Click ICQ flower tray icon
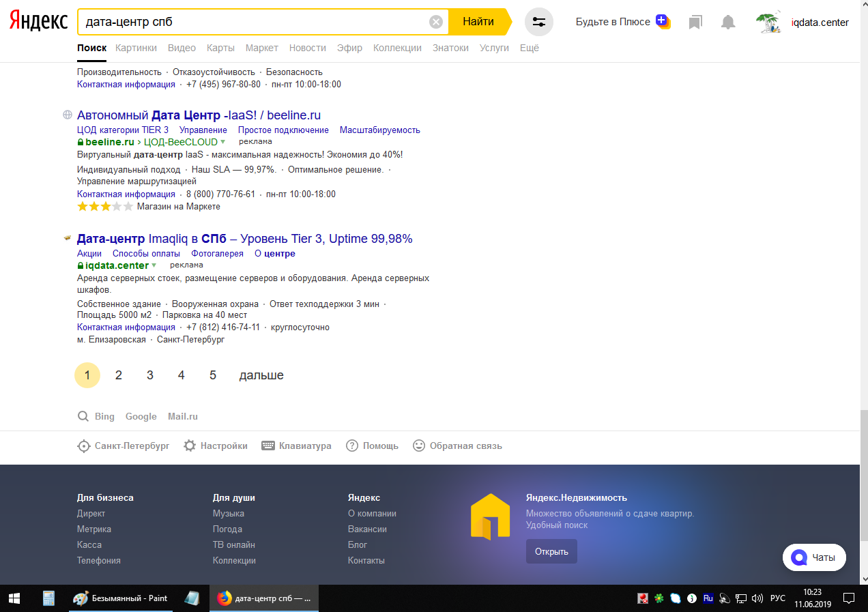The width and height of the screenshot is (868, 612). (x=659, y=598)
